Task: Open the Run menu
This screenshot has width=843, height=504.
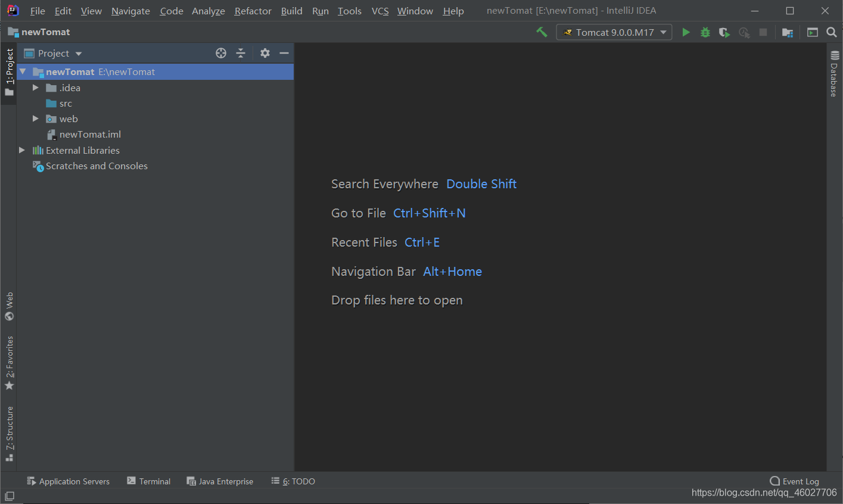Action: click(321, 11)
